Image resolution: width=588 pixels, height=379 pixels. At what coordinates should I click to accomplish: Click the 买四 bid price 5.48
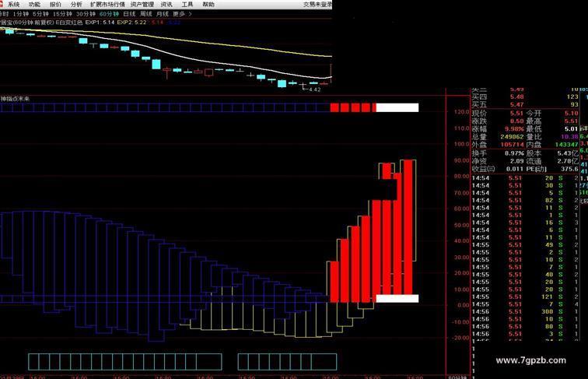tap(517, 97)
